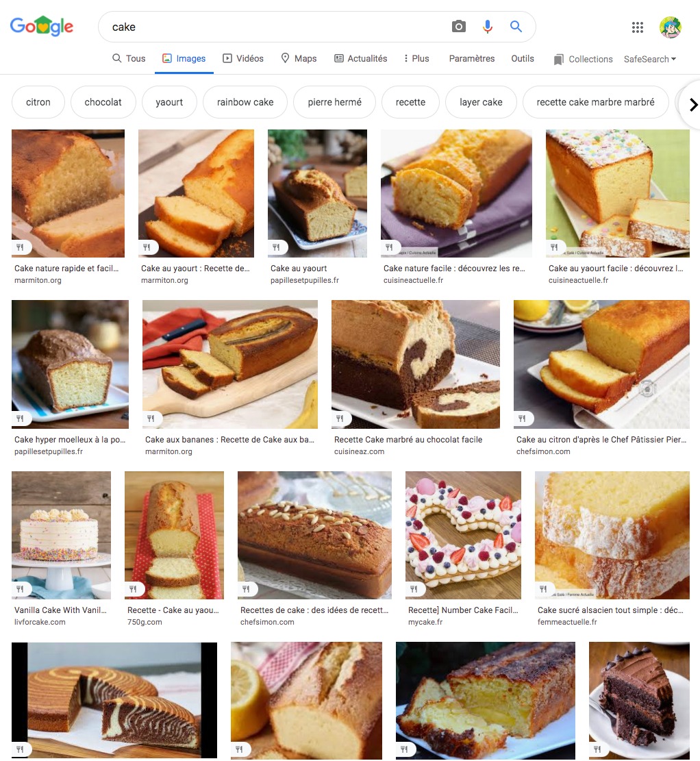Viewport: 700px width, 761px height.
Task: Switch to the Vidéos tab
Action: [242, 59]
